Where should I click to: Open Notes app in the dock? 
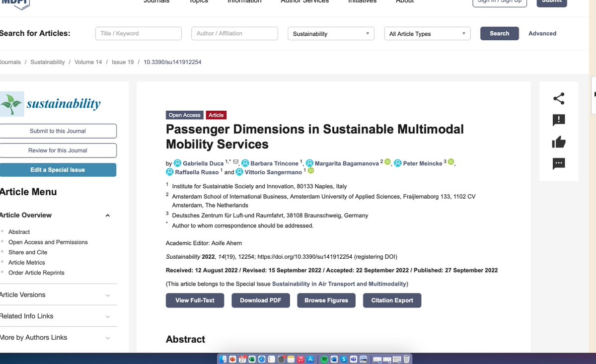coord(291,359)
